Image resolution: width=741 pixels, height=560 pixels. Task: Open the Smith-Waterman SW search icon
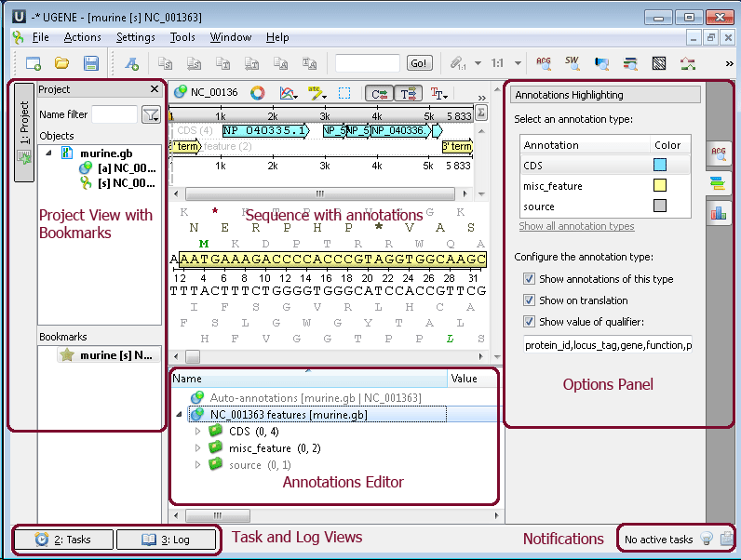573,63
